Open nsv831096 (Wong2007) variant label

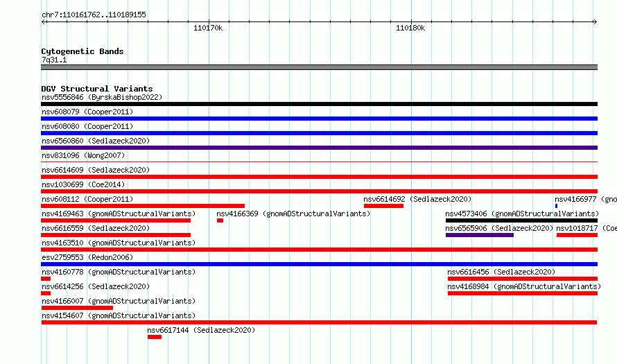click(x=83, y=155)
